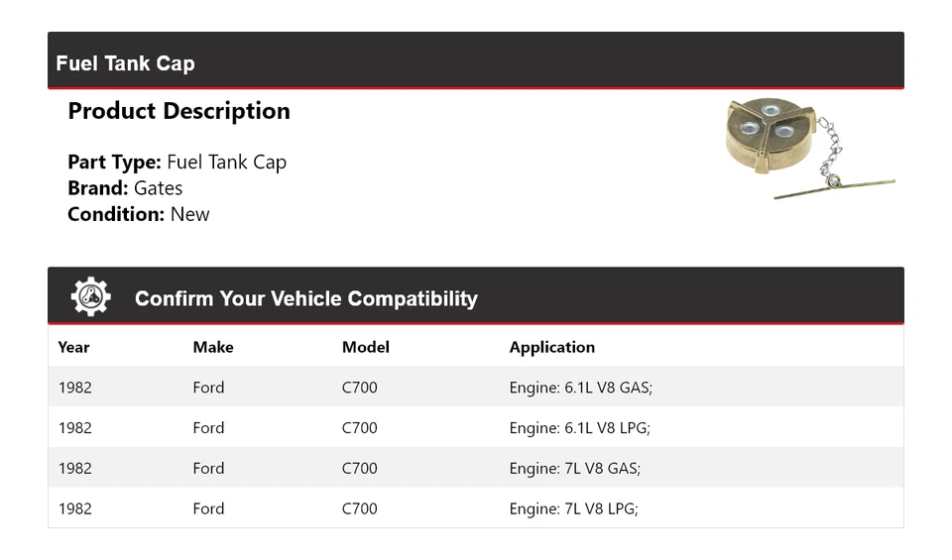The image size is (952, 560).
Task: Click the Model column header
Action: [365, 347]
